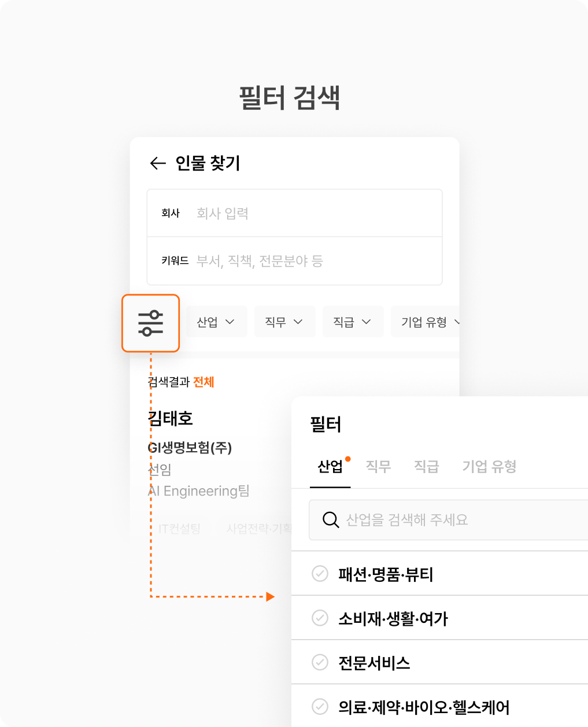Focus the 회사 입력 company field

point(295,213)
